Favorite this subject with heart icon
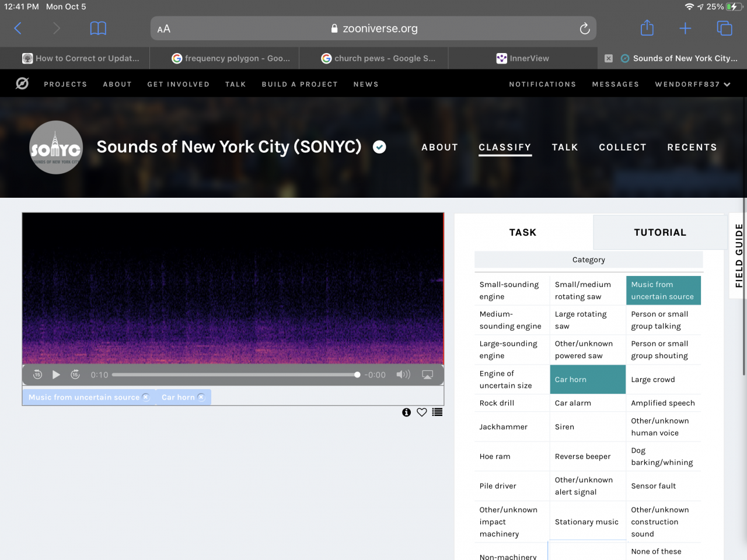 (x=422, y=412)
